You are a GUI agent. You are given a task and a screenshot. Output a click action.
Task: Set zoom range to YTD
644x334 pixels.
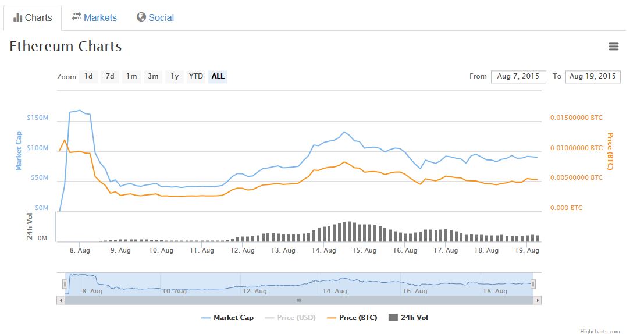click(196, 76)
